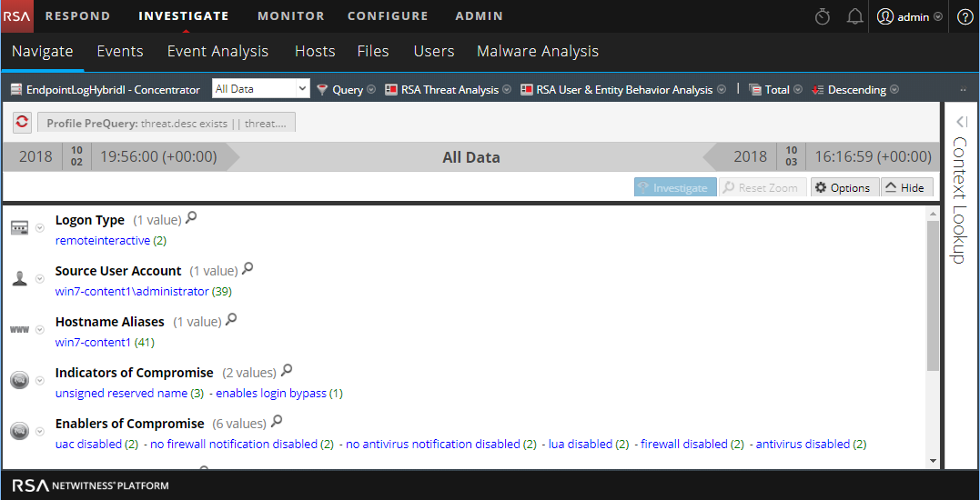Screen dimensions: 980x500
Task: Open the All Data time range dropdown
Action: coord(260,89)
